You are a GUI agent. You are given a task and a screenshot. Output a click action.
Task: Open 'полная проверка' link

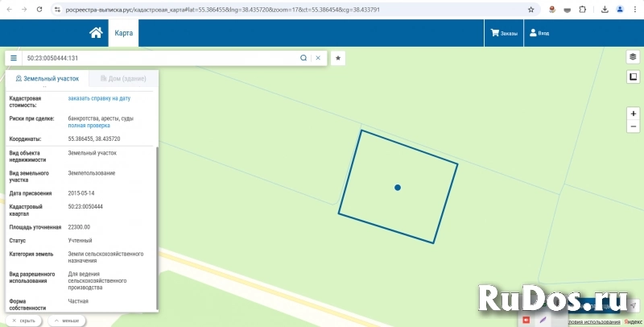[x=89, y=126]
